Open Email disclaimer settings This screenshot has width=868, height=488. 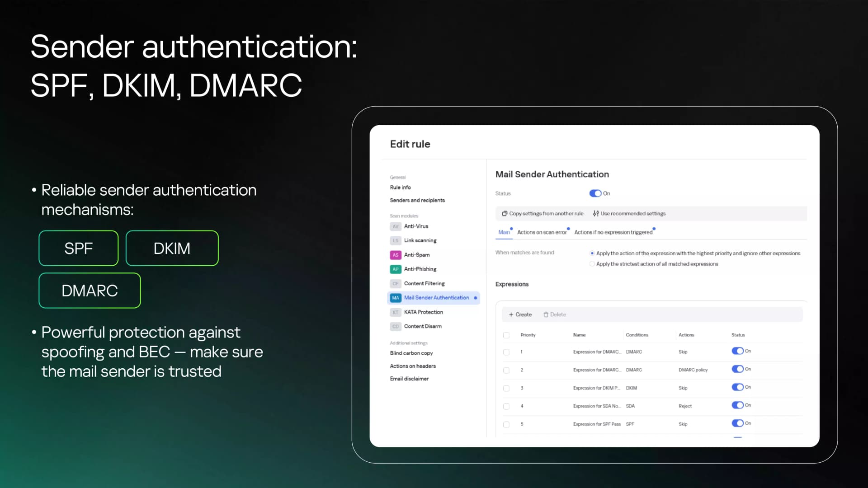[x=409, y=379]
